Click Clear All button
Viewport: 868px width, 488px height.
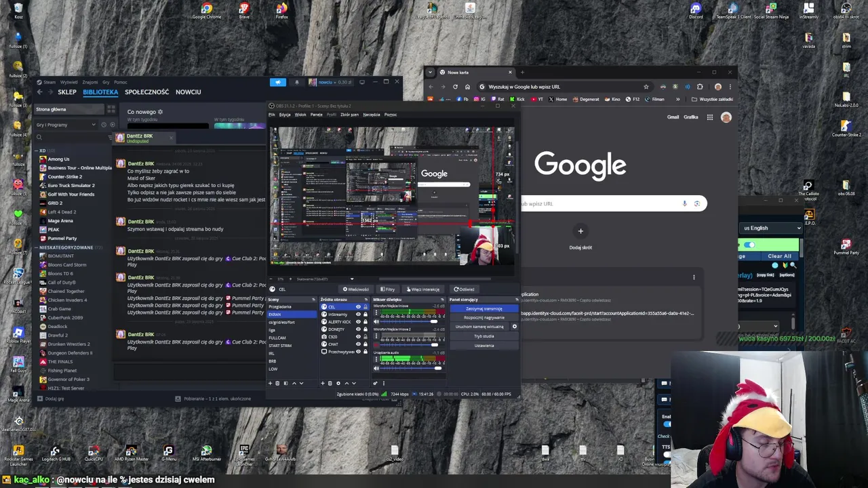[x=780, y=256]
